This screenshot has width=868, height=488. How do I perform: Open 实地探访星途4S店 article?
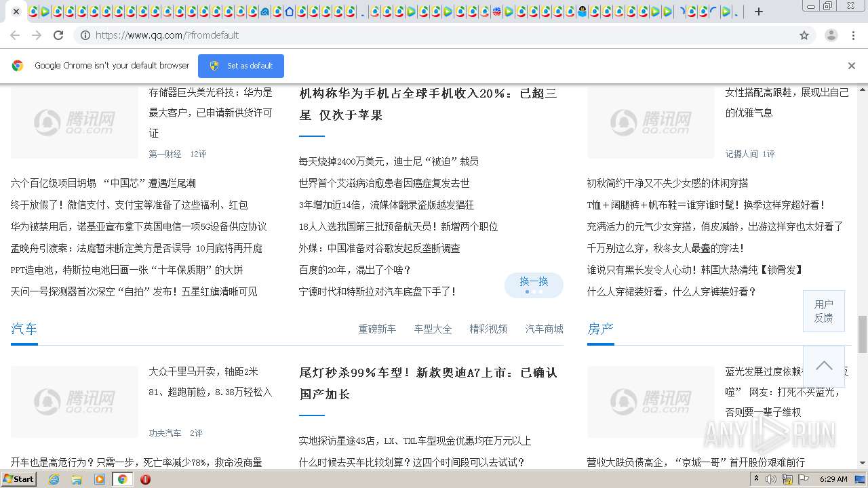coord(415,441)
